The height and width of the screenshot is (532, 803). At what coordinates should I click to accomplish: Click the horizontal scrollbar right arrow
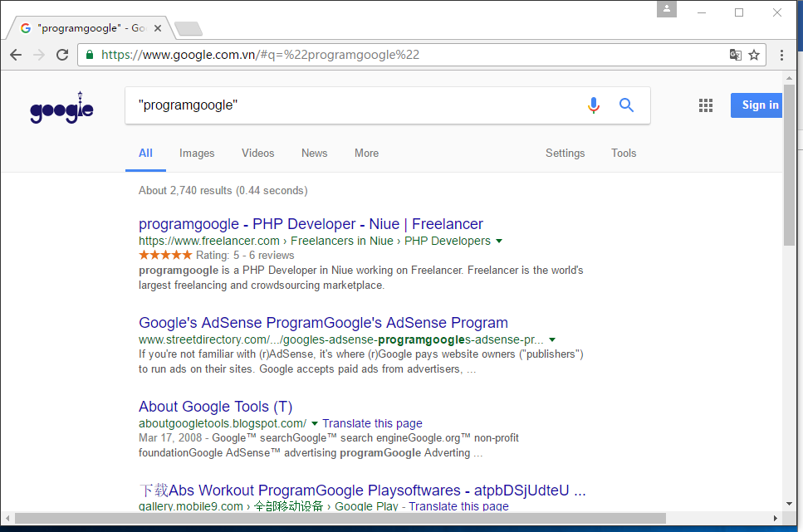[x=776, y=518]
